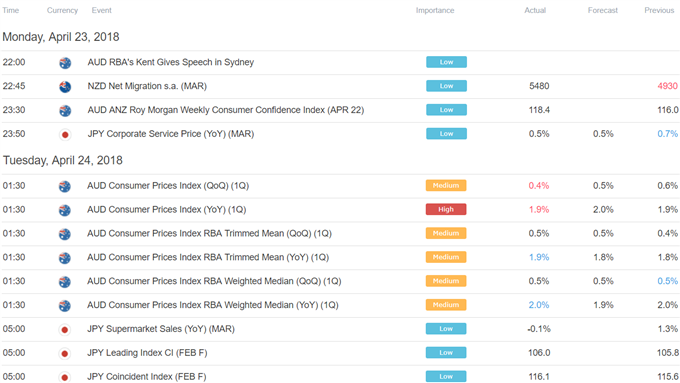This screenshot has height=383, width=680.
Task: Sort by the Importance column header
Action: (x=435, y=10)
